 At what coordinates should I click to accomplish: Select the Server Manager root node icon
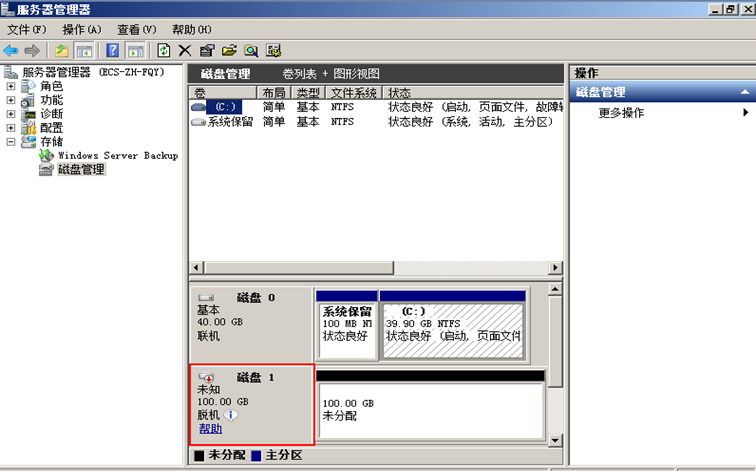[11, 72]
